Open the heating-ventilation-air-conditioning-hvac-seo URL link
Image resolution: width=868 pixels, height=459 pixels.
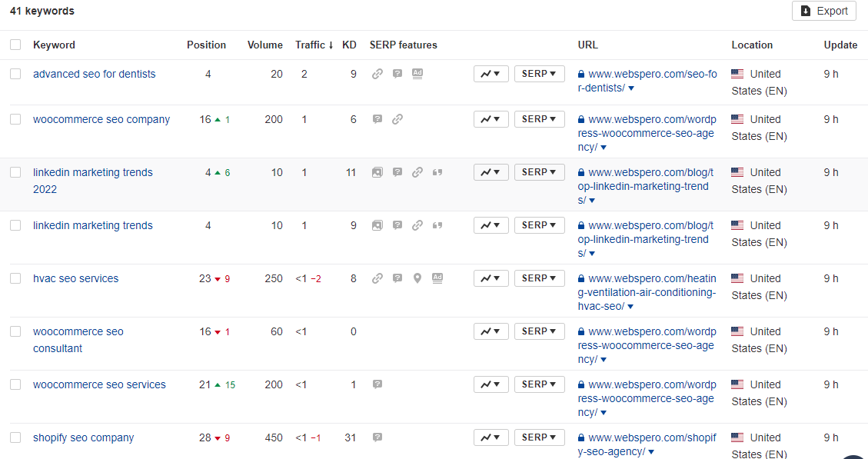(x=647, y=292)
